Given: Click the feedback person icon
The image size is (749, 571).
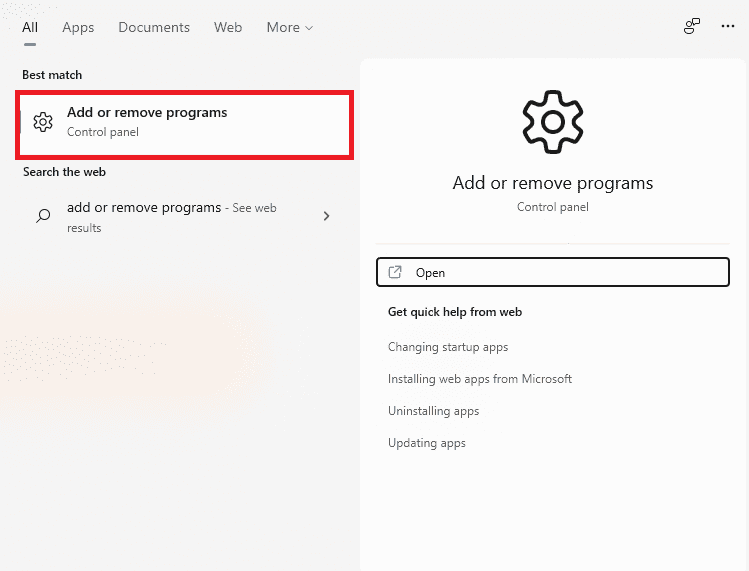Looking at the screenshot, I should tap(692, 26).
